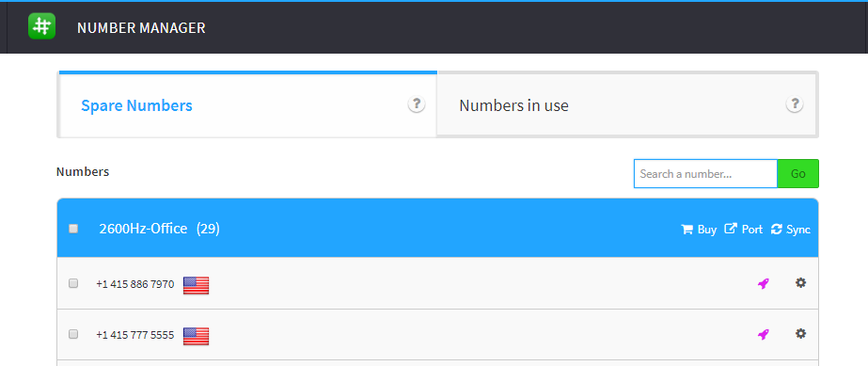Click rocket icon for +1 415 777 5555
Screen dimensions: 868x366
coord(764,334)
